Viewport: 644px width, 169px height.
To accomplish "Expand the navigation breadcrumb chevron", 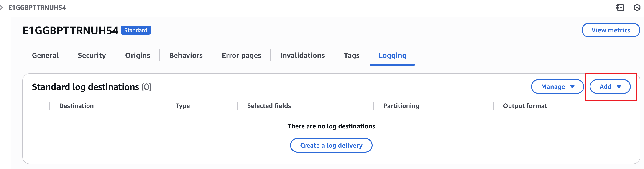I will (x=3, y=8).
